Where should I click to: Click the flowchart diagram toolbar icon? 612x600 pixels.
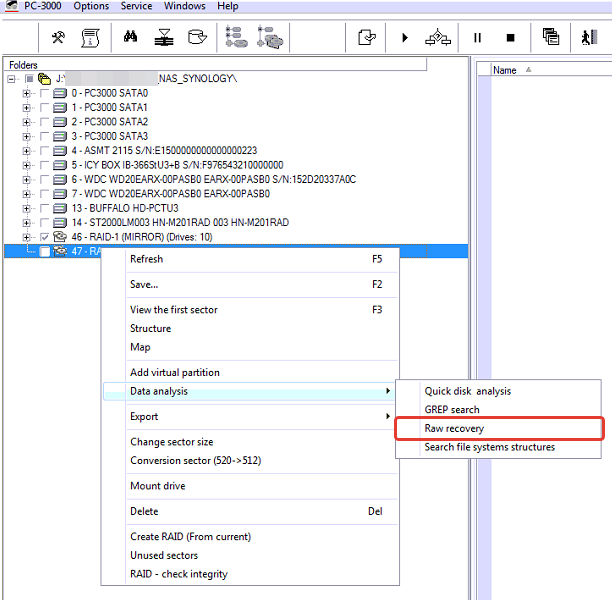pyautogui.click(x=438, y=37)
